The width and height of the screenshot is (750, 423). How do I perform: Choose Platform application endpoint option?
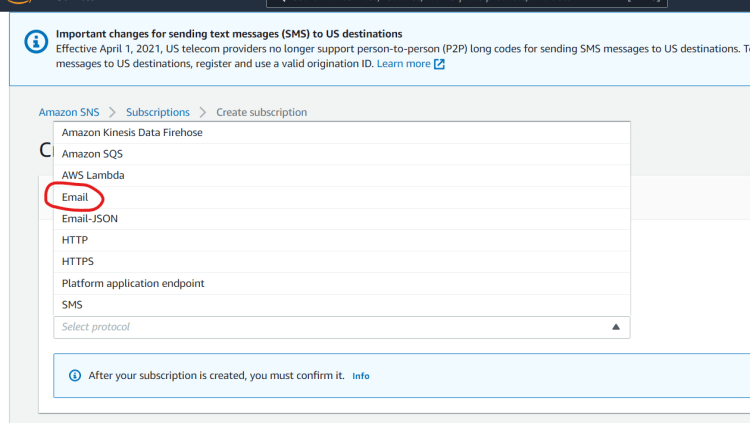342,283
